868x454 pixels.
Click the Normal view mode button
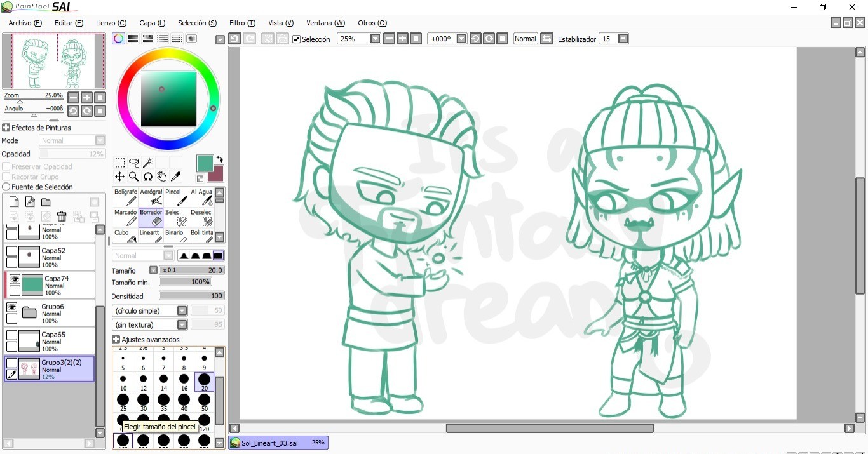pyautogui.click(x=525, y=39)
